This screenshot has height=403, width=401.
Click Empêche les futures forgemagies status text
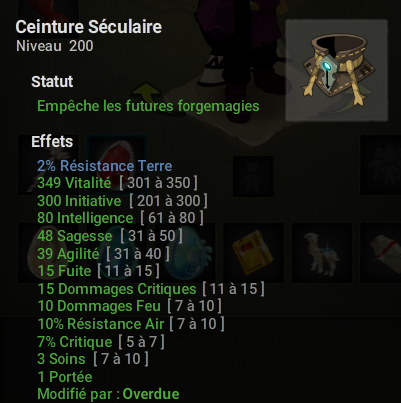pos(148,106)
